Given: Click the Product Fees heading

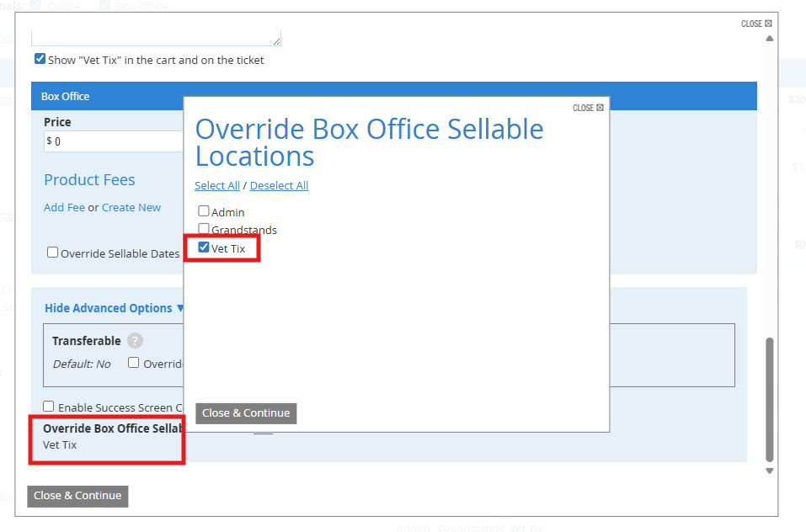Looking at the screenshot, I should (89, 180).
